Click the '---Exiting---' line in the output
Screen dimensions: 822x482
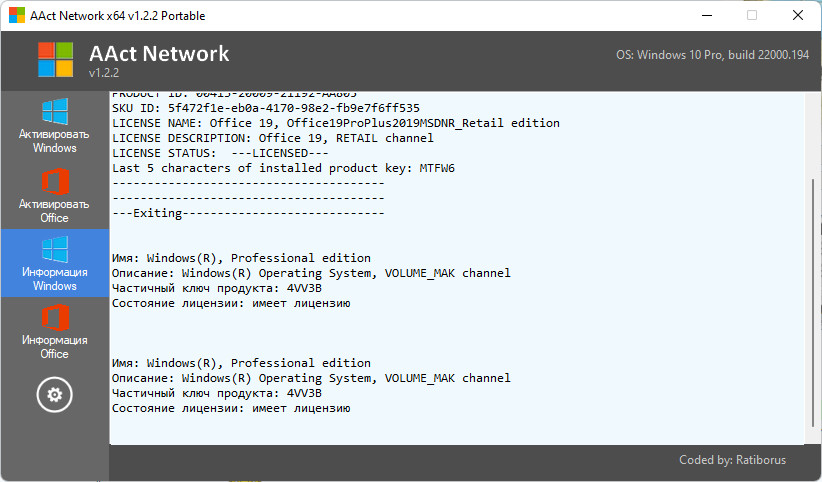(248, 213)
